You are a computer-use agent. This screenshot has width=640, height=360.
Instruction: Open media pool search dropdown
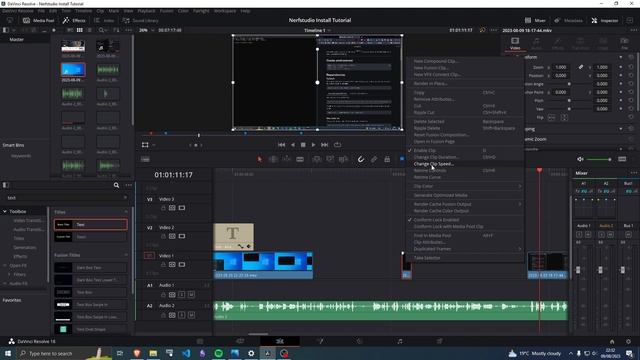(x=102, y=30)
